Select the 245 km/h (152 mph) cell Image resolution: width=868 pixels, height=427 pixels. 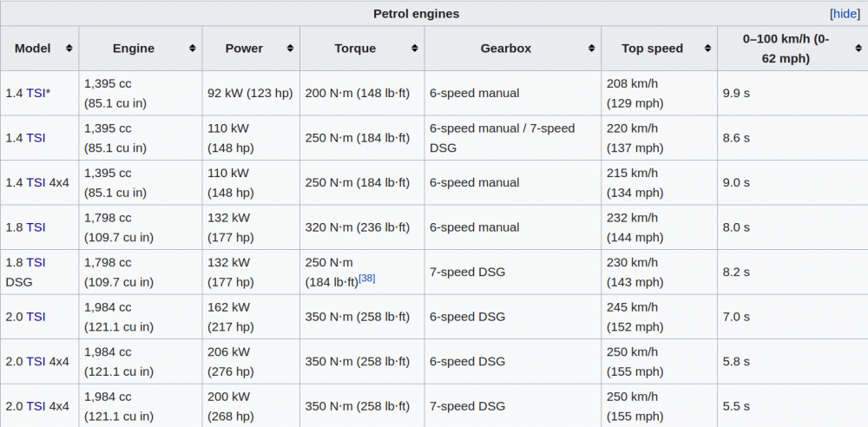click(660, 317)
